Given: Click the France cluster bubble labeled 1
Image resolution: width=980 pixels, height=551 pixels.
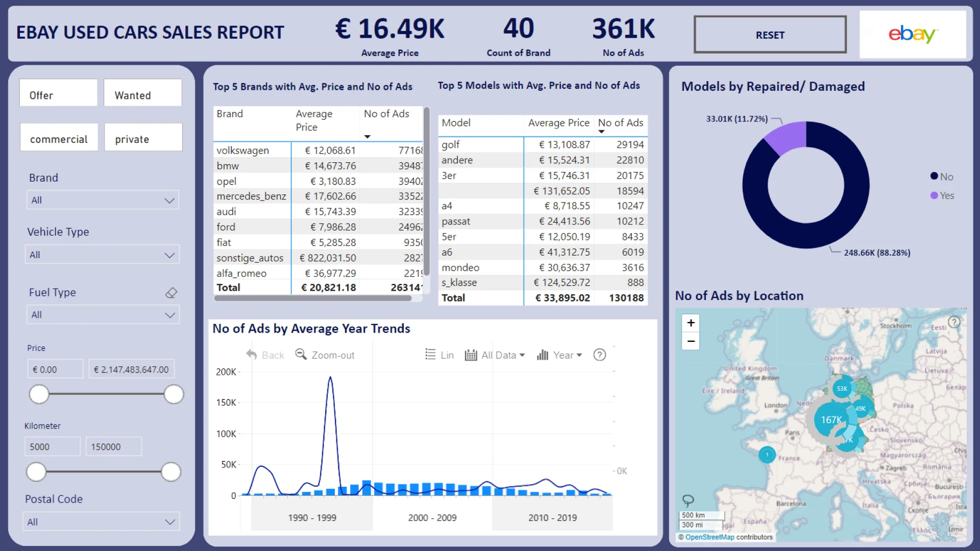Looking at the screenshot, I should (767, 455).
